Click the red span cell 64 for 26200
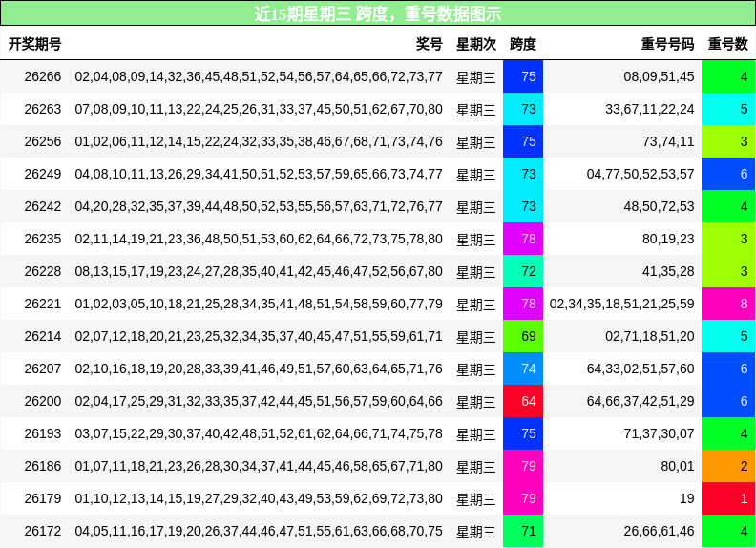Screen dimensions: 756x548 pos(523,401)
